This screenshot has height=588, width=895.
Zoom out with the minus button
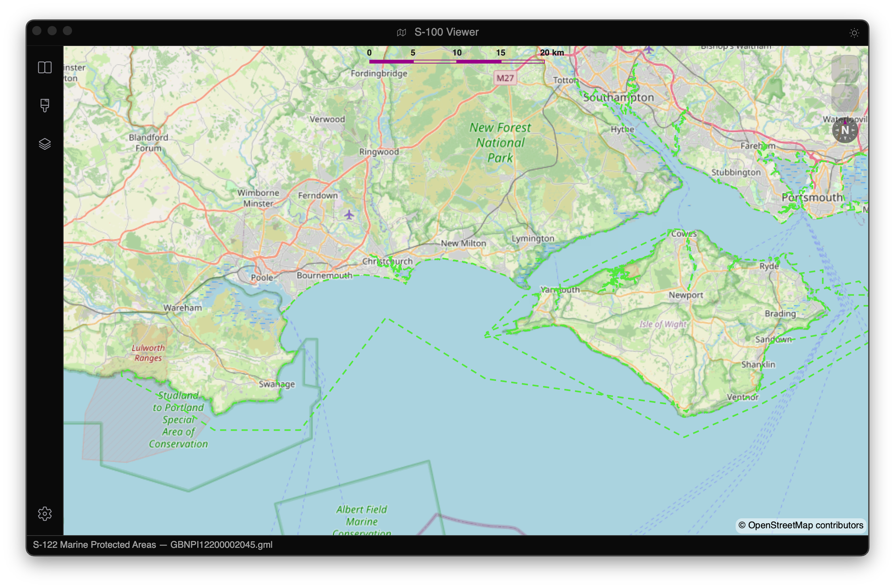coord(845,97)
